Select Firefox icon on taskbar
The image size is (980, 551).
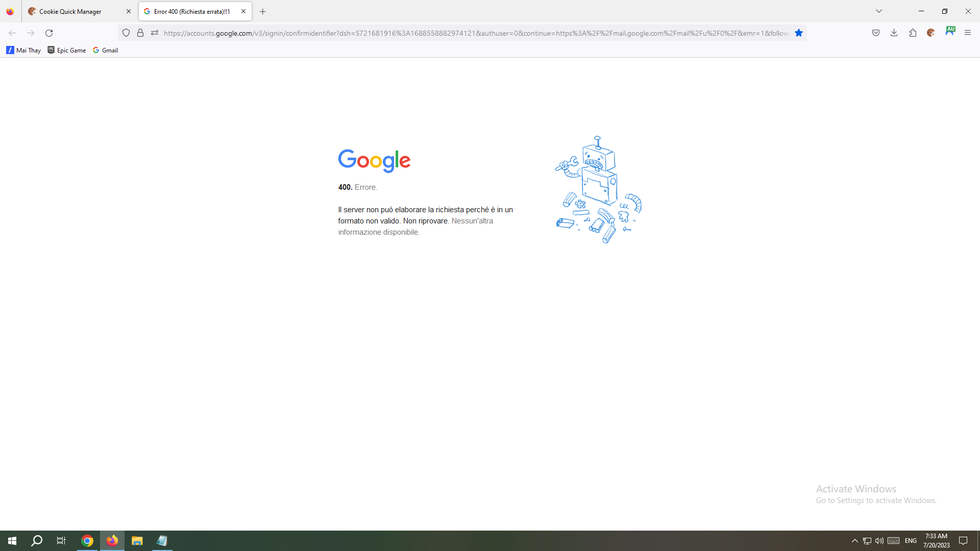(112, 541)
